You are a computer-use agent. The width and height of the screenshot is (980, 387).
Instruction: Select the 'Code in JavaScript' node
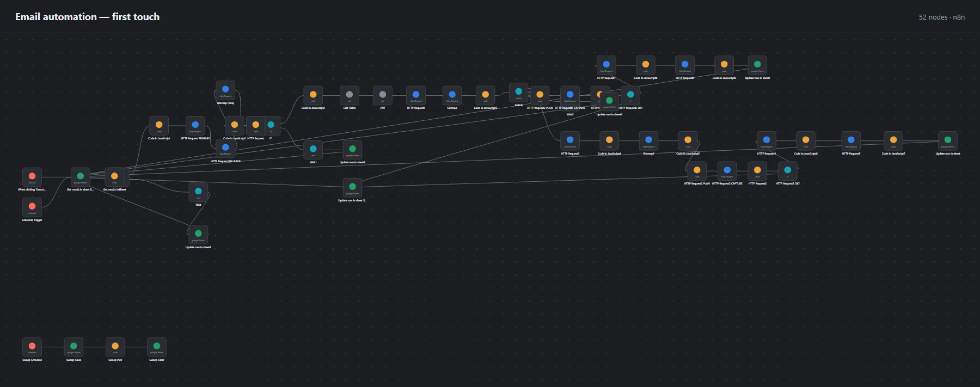159,126
